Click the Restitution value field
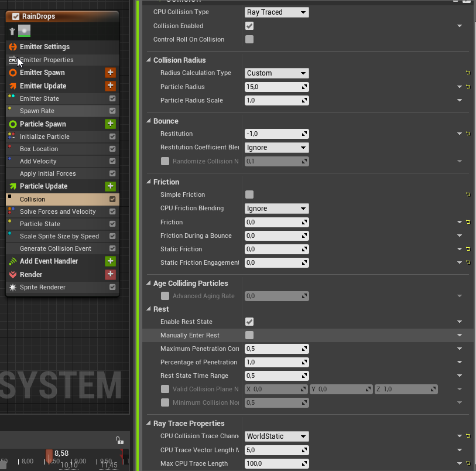Screen dimensions: 476x471 276,134
